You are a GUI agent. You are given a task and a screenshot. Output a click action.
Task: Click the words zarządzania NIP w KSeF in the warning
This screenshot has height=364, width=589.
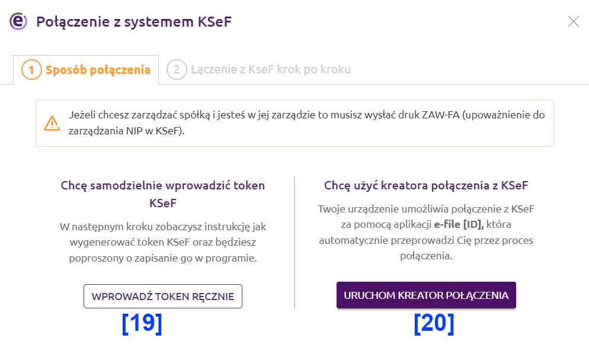click(x=125, y=131)
